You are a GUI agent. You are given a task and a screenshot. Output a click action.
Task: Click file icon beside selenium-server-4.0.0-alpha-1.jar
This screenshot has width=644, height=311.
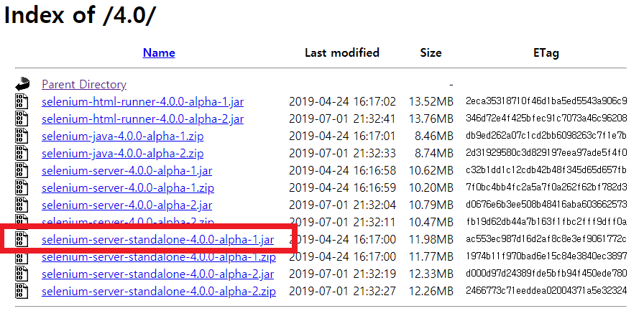pos(22,170)
